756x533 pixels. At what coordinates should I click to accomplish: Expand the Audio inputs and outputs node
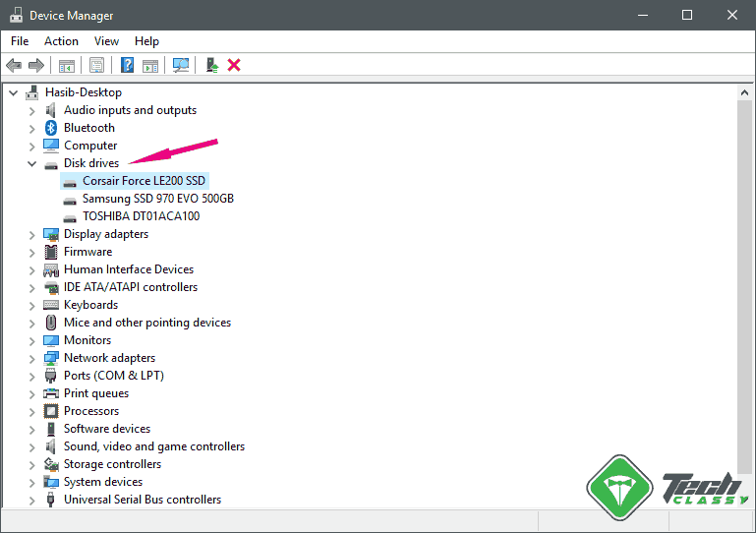31,111
